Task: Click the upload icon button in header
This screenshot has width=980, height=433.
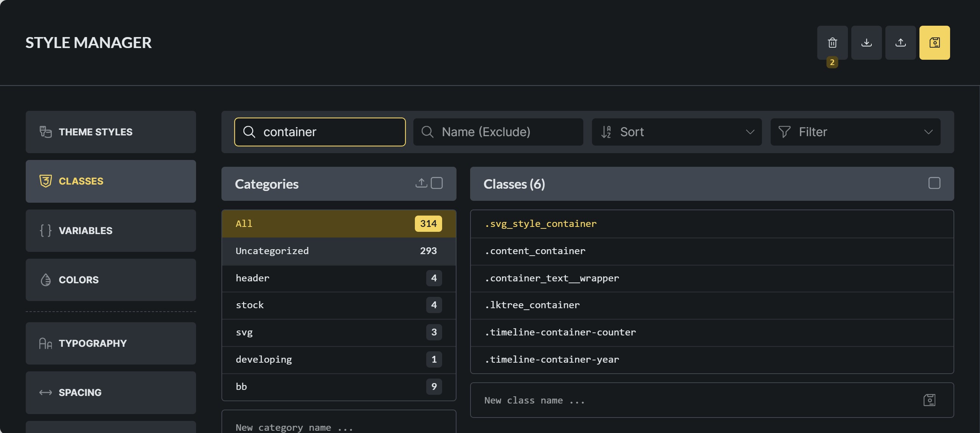Action: click(x=900, y=43)
